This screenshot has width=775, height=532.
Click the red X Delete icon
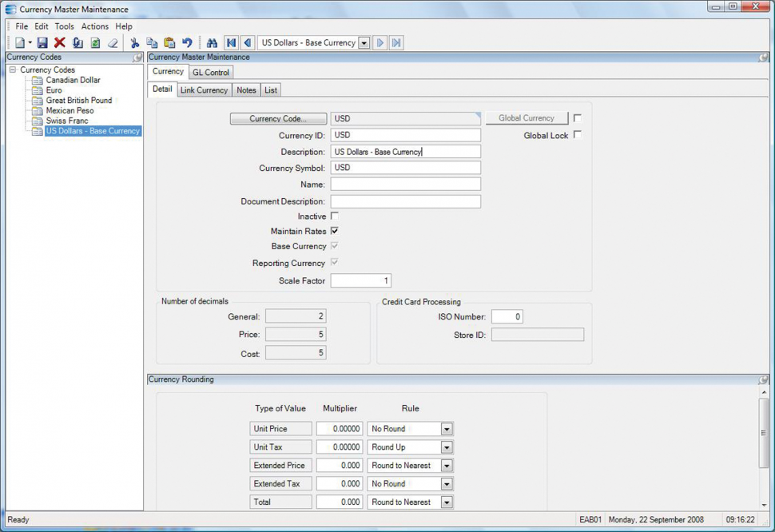coord(60,43)
